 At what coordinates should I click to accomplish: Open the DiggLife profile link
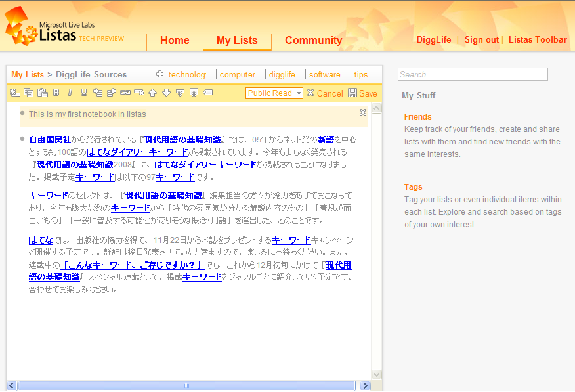tap(434, 39)
